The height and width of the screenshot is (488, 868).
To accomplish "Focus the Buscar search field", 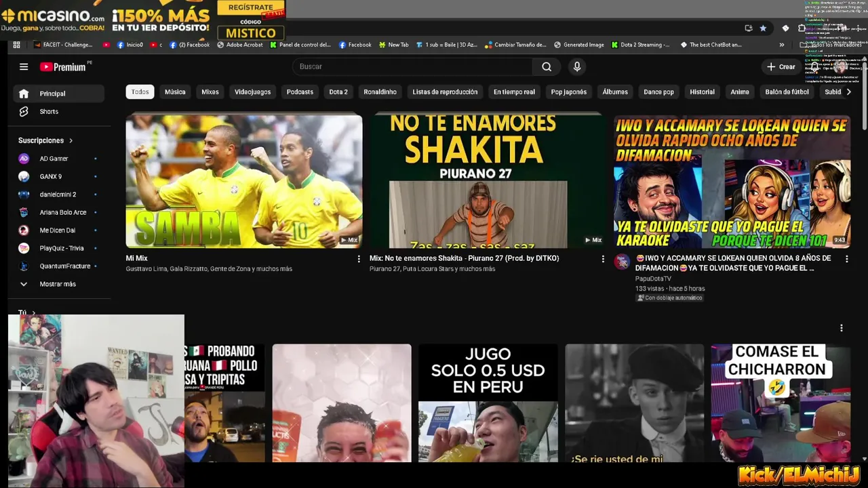I will click(x=412, y=66).
